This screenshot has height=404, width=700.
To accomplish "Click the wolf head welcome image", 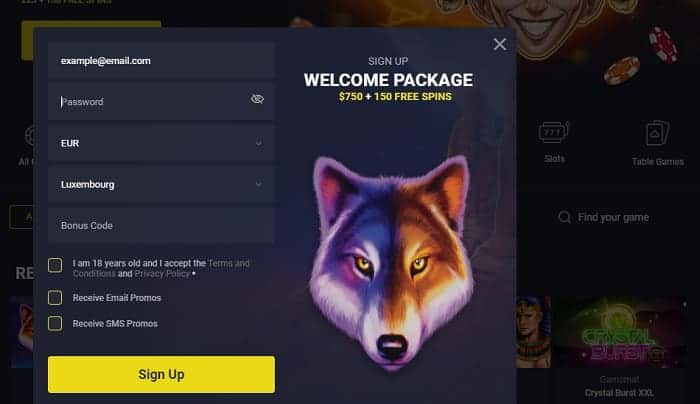I will coord(391,263).
